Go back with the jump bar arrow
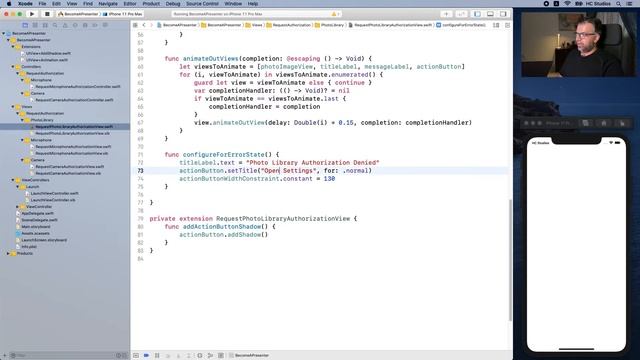 click(x=144, y=25)
